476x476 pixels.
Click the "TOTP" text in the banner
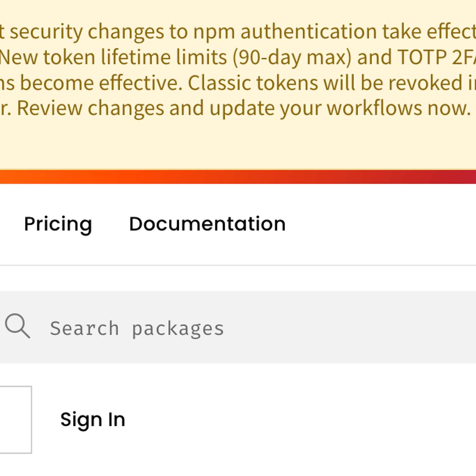(x=422, y=57)
